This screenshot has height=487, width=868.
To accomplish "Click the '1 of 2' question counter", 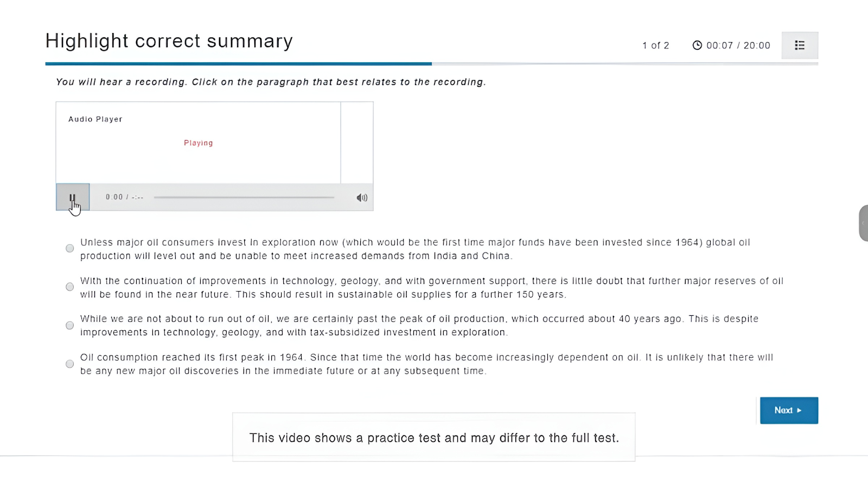I will [656, 46].
